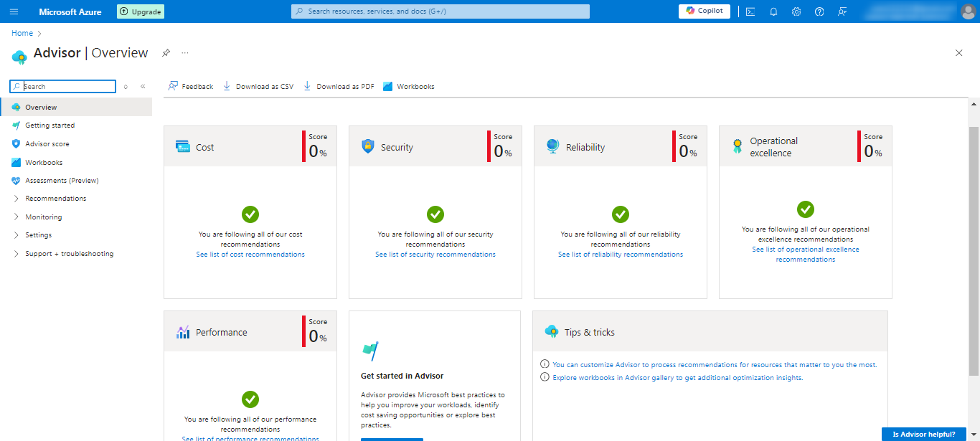Open See list of operational excellence recommendations
Image resolution: width=980 pixels, height=441 pixels.
(x=806, y=255)
